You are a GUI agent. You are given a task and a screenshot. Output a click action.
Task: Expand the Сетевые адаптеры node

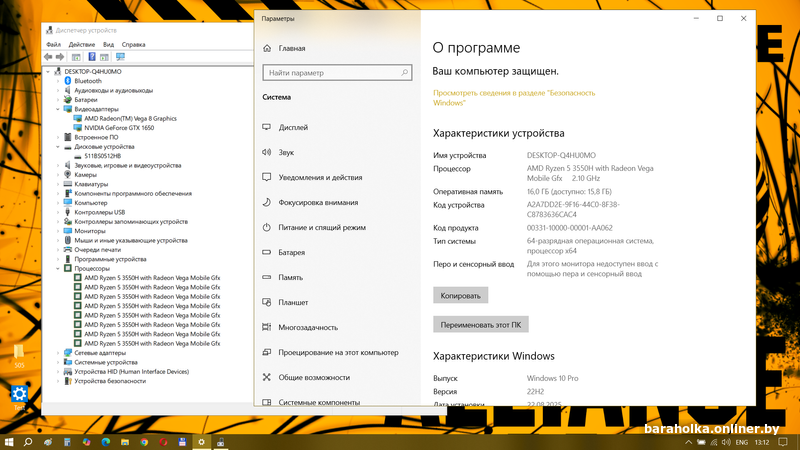tap(58, 353)
